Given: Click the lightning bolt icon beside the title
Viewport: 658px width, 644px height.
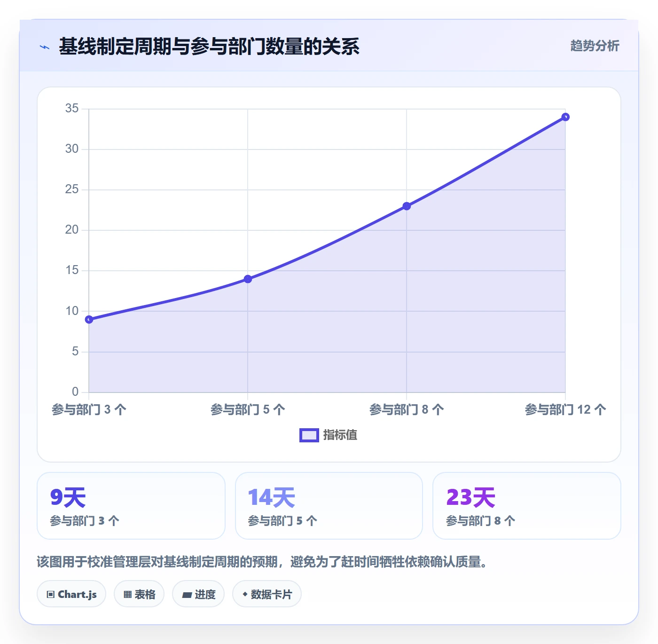Looking at the screenshot, I should (x=45, y=47).
